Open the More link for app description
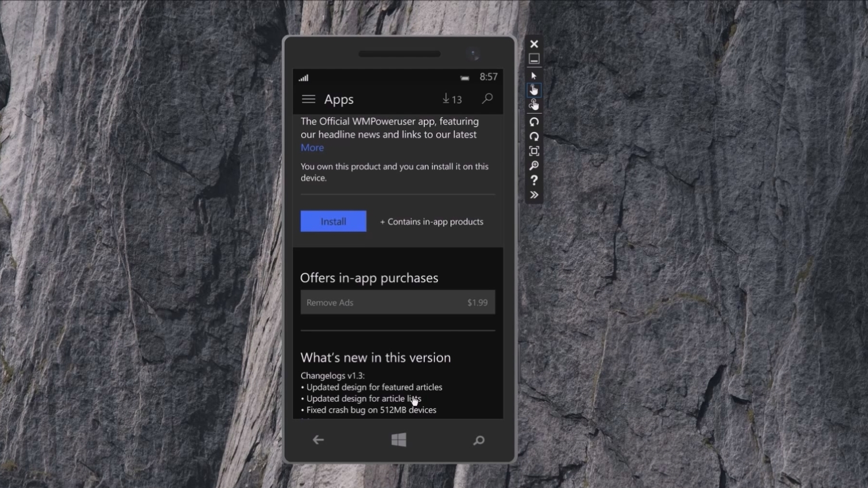868x488 pixels. (311, 147)
